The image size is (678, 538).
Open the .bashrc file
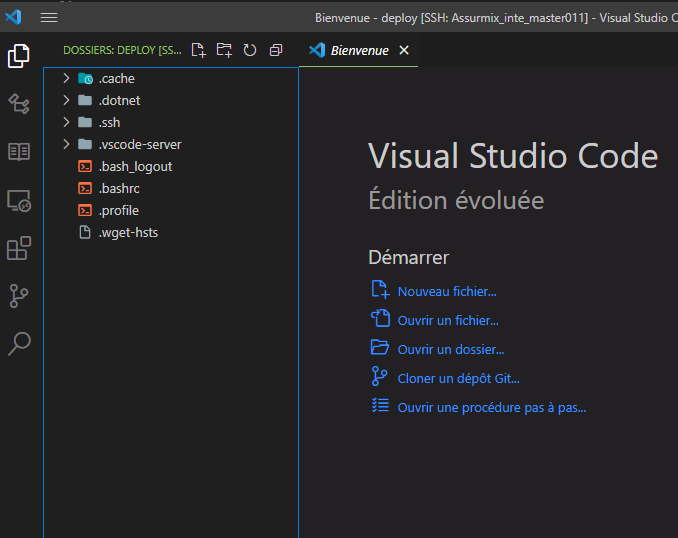118,189
